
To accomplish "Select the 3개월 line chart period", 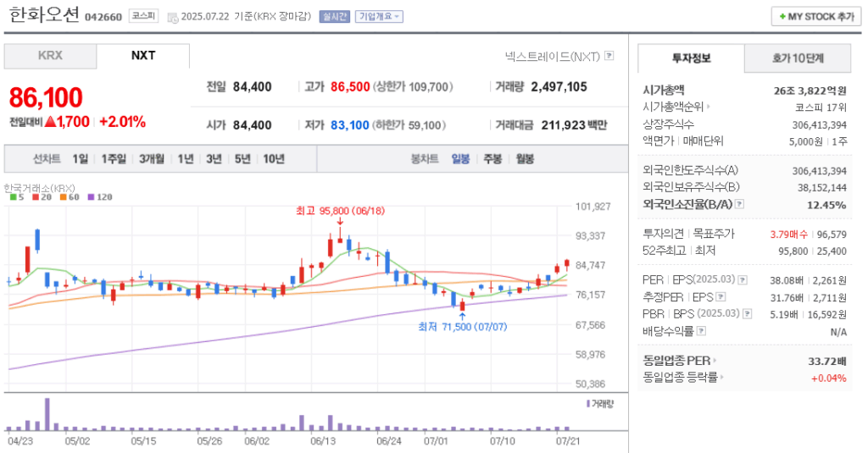I will click(152, 159).
